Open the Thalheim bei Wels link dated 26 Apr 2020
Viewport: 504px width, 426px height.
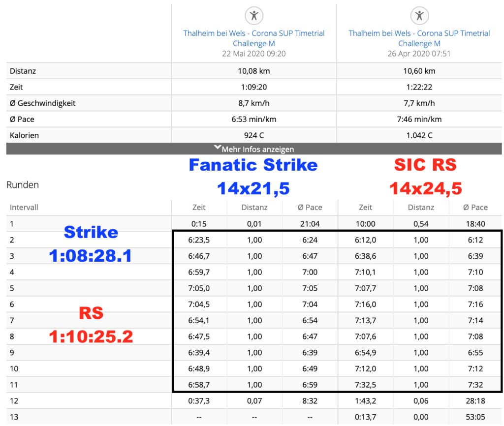tap(419, 38)
